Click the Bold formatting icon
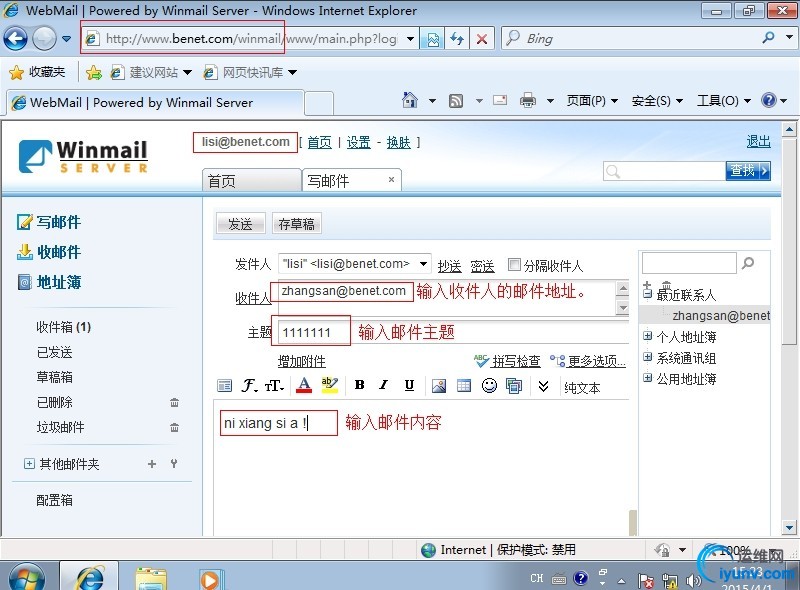Viewport: 800px width, 590px height. point(359,385)
